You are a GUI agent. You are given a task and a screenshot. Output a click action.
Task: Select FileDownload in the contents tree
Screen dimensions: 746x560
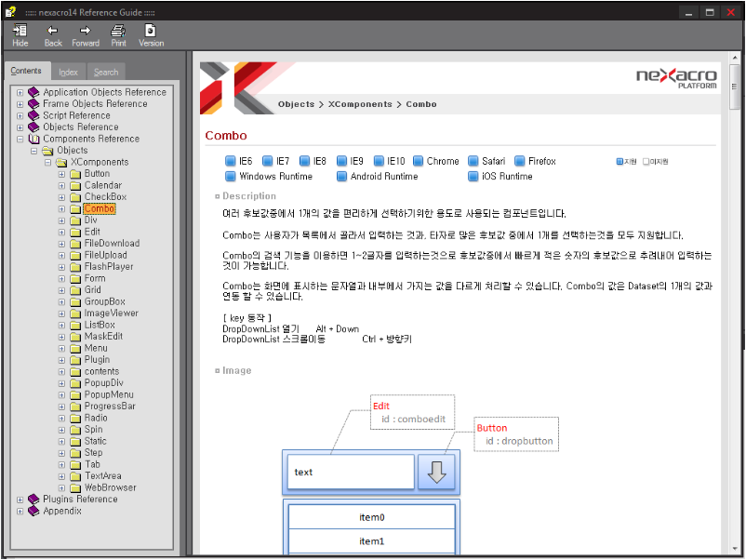pos(112,244)
